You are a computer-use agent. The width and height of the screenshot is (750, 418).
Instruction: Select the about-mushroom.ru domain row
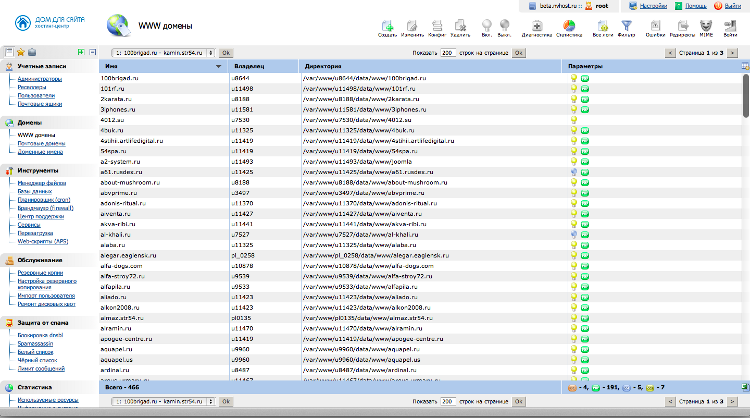click(421, 183)
